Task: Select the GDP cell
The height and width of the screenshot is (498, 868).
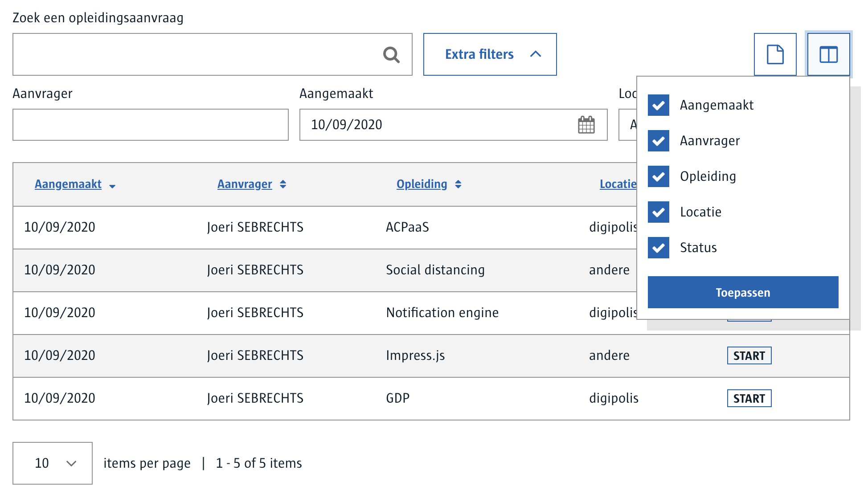Action: 397,398
